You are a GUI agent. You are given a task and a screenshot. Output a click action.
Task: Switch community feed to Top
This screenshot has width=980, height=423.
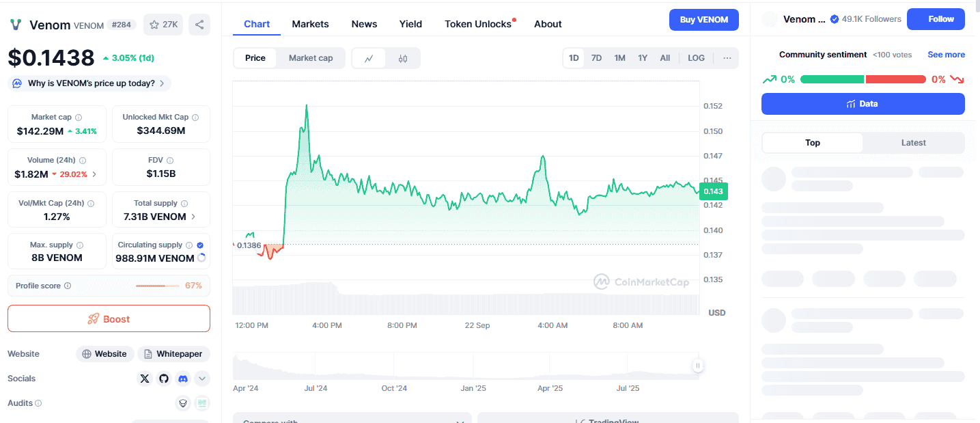813,143
